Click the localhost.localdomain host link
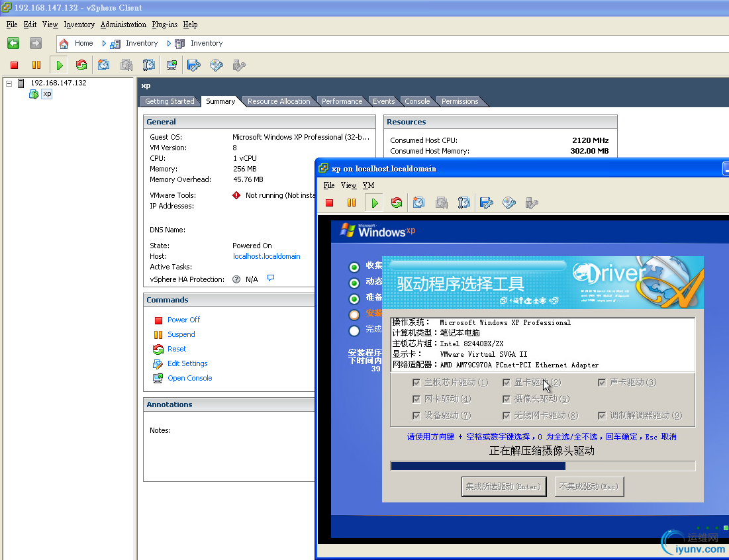Viewport: 729px width, 560px height. 266,256
